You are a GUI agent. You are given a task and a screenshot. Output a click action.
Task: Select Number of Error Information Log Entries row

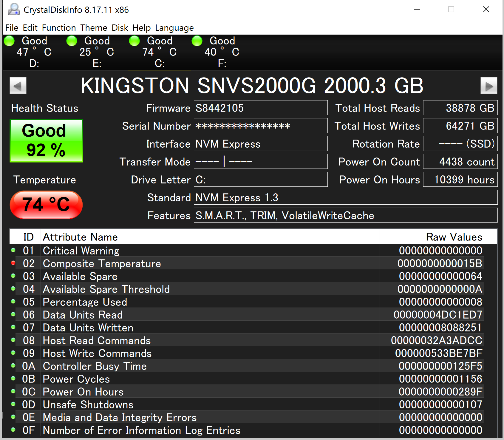[x=247, y=430]
